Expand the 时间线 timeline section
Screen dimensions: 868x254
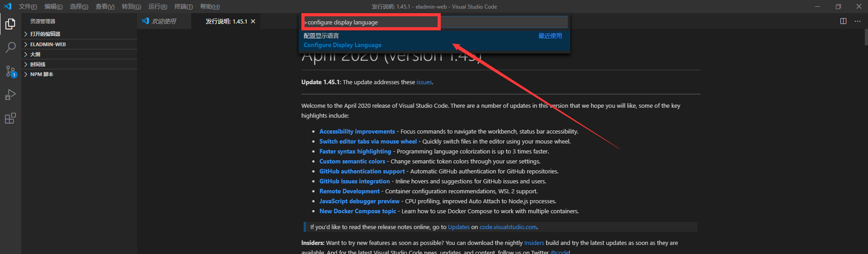coord(79,64)
